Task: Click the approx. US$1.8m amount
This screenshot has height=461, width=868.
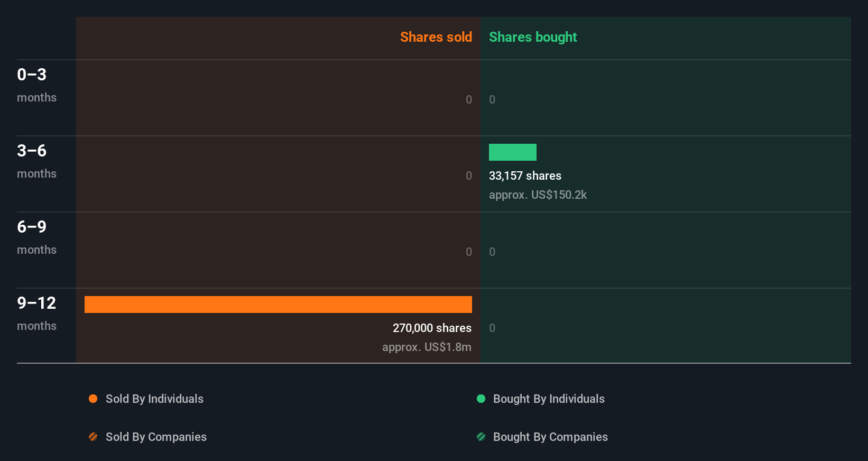Action: 427,347
